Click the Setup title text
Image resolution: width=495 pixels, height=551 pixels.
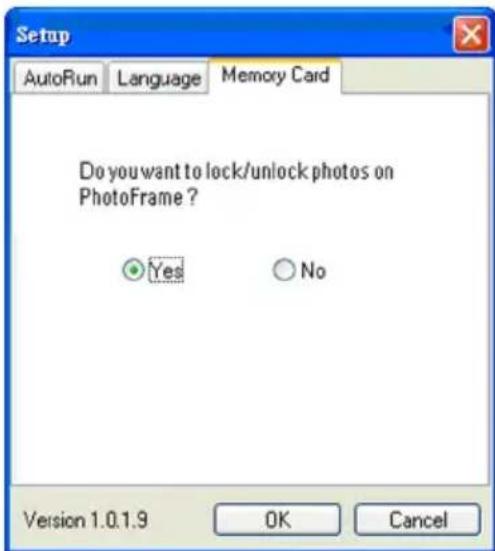[x=43, y=35]
